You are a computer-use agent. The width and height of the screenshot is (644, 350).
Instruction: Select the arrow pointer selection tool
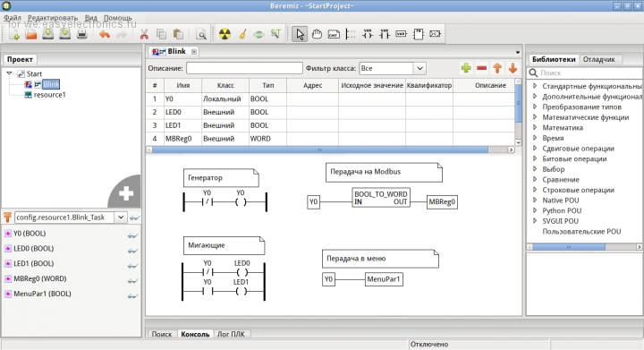coord(300,34)
